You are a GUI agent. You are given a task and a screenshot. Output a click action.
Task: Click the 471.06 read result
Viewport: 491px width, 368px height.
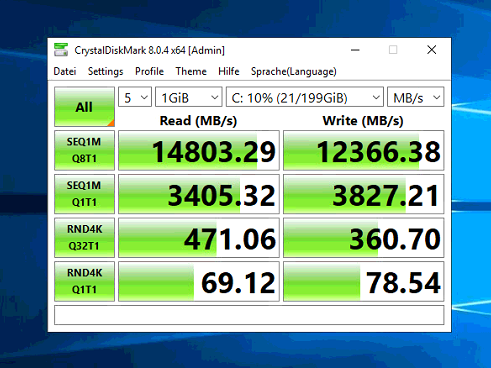(199, 238)
